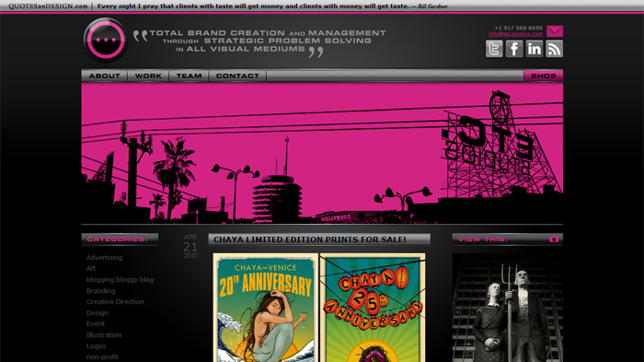
Task: Open the Twitter social icon
Action: (x=494, y=49)
